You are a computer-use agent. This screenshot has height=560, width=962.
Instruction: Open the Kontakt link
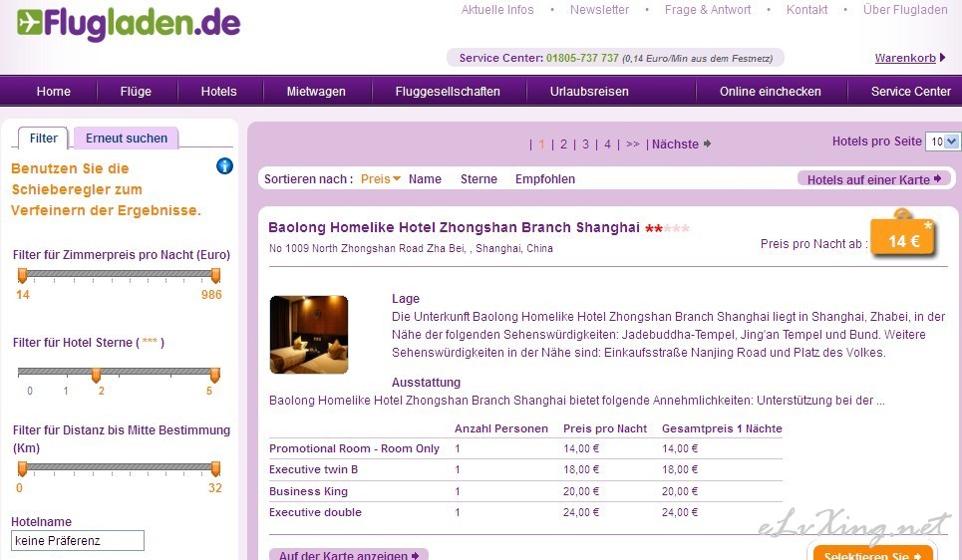[806, 10]
